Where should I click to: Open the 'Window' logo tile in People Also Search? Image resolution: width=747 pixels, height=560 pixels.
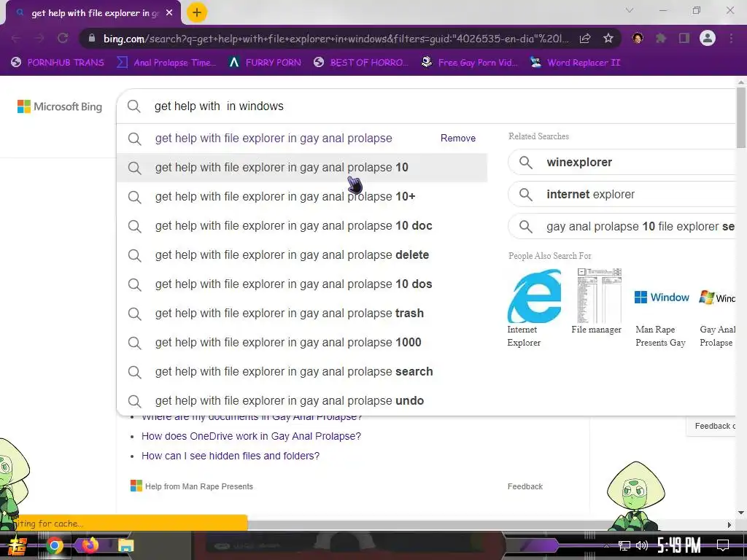pyautogui.click(x=662, y=297)
